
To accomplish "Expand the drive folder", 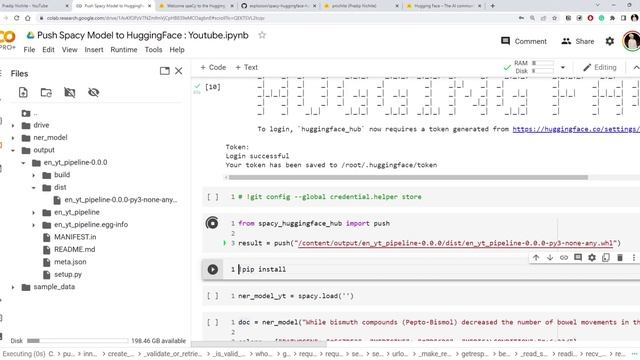I will click(x=13, y=126).
